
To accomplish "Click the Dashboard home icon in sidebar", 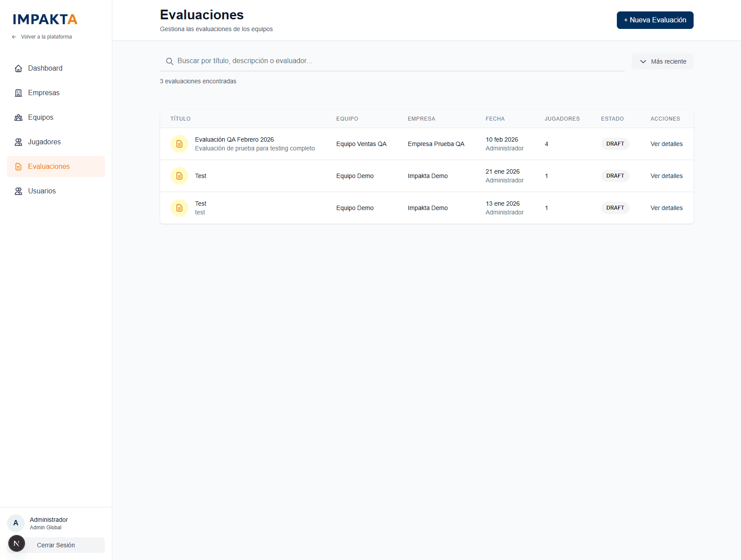I will [18, 68].
